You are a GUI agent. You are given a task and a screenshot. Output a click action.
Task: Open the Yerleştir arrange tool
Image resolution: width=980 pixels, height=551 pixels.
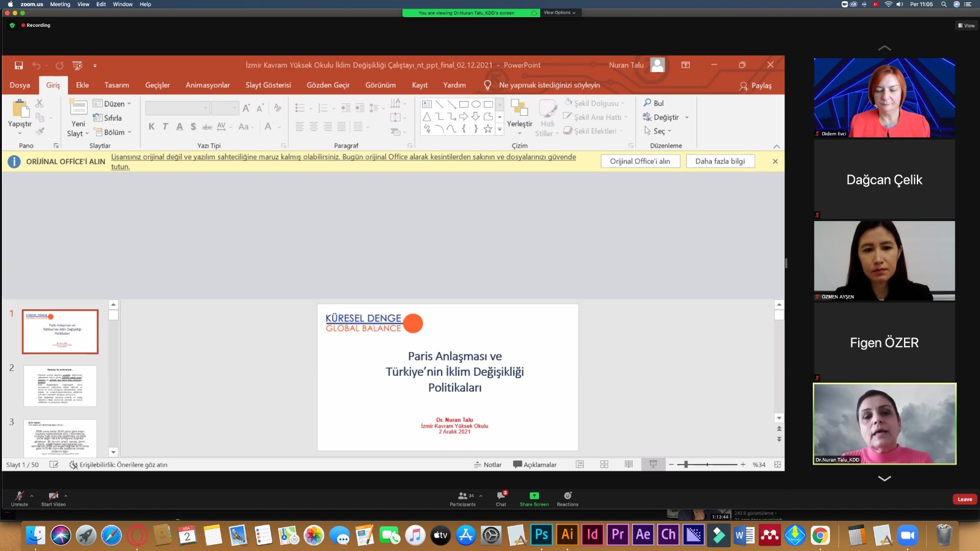519,115
